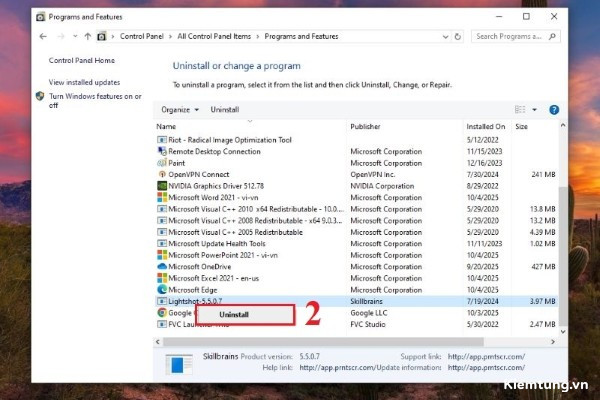Select the FVC Studio program icon

point(162,324)
